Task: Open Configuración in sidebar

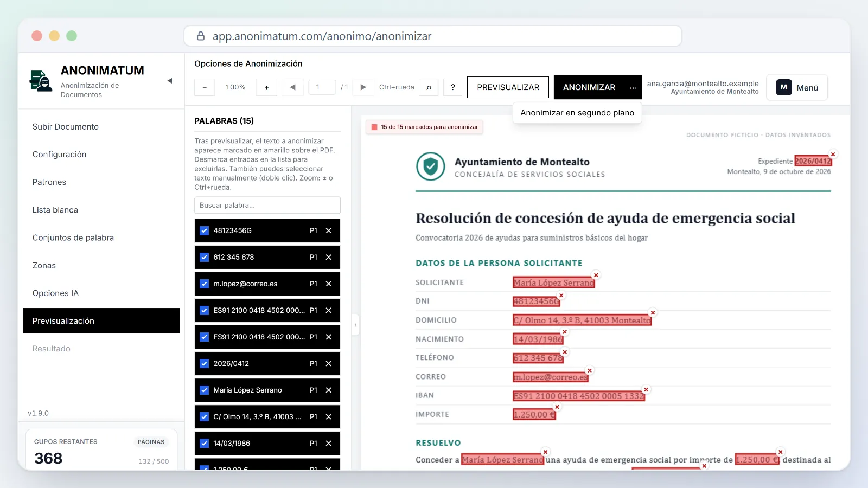Action: click(x=101, y=155)
